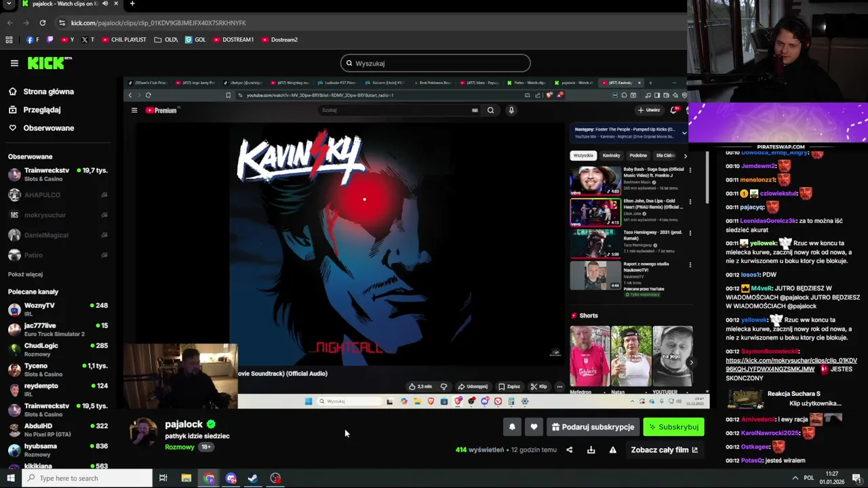This screenshot has height=488, width=868.
Task: Click the green KICK logo
Action: tap(50, 63)
